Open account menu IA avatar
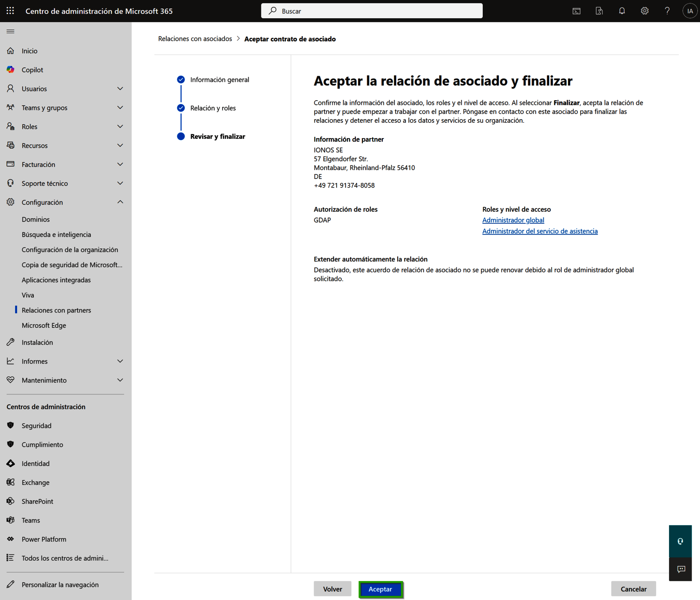Image resolution: width=700 pixels, height=600 pixels. tap(690, 11)
